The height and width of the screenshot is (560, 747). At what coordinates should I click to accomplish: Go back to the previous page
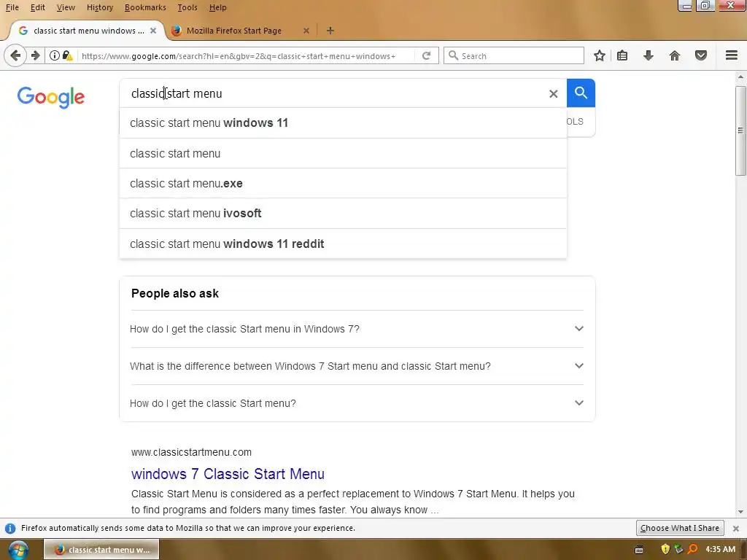[15, 55]
